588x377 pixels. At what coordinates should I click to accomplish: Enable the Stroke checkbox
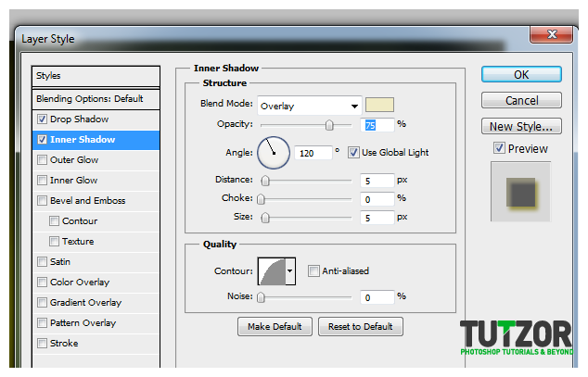43,344
